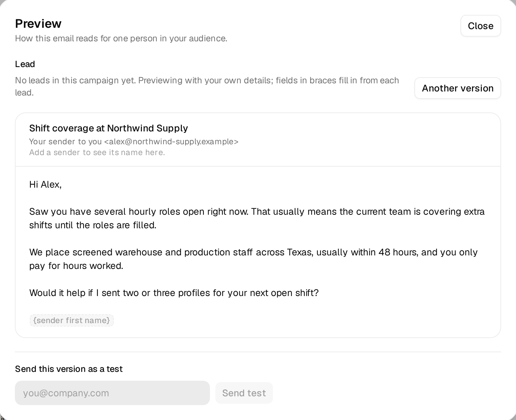Click the "Your sender to you" address line
This screenshot has width=516, height=420.
click(134, 142)
